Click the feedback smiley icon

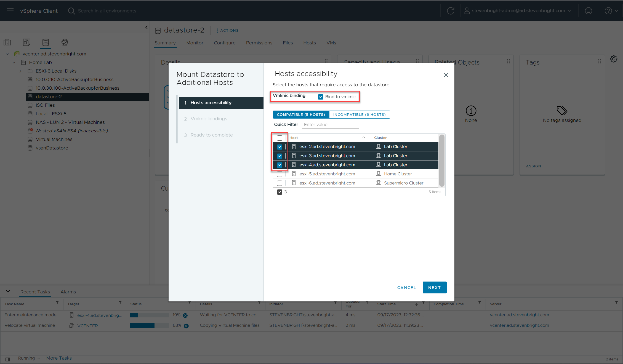(x=589, y=11)
